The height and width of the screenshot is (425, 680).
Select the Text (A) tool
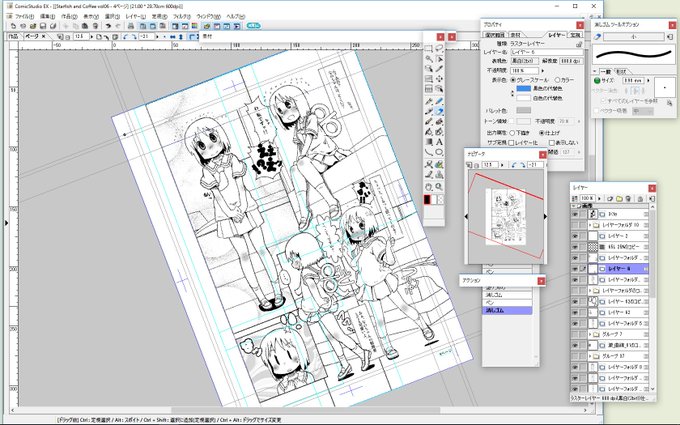point(439,142)
